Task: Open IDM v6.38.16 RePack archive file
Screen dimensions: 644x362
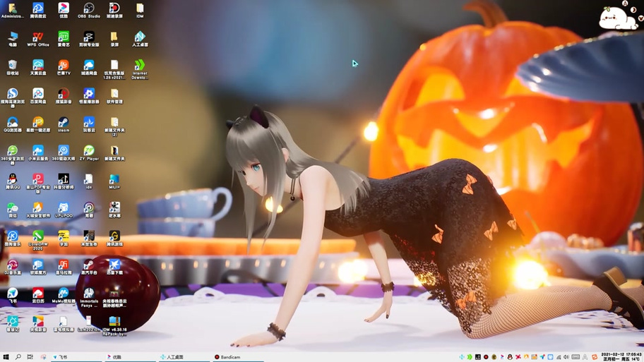Action: click(x=114, y=325)
